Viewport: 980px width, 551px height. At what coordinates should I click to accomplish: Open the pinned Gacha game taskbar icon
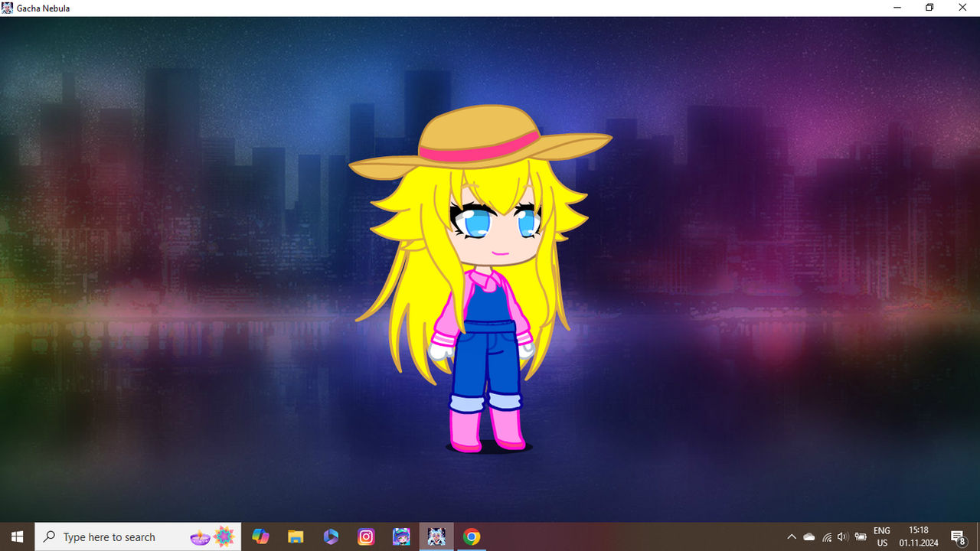click(401, 537)
